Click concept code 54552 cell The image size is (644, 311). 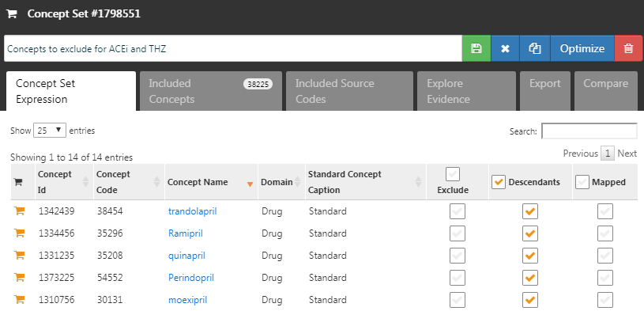tap(110, 278)
